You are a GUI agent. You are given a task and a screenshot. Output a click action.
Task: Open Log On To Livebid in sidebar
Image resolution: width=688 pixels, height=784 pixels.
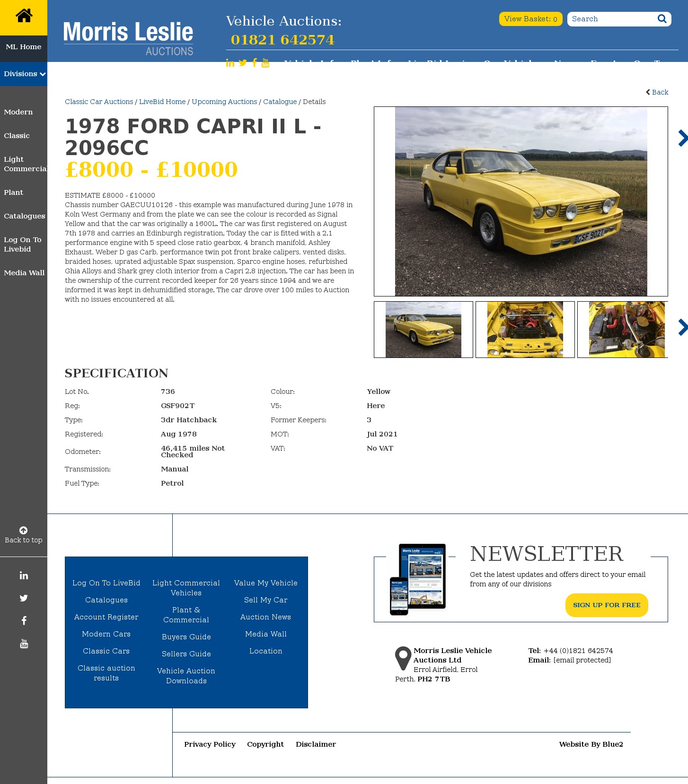(x=23, y=244)
